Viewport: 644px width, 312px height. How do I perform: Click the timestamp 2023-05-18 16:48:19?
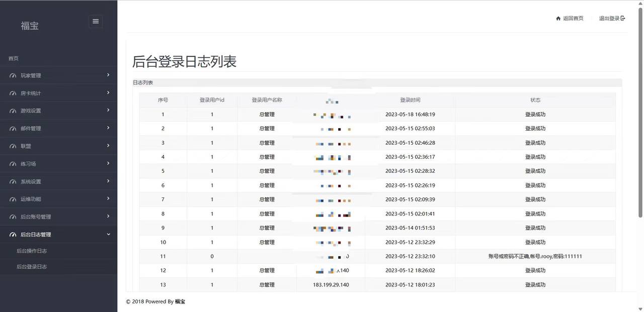coord(410,115)
